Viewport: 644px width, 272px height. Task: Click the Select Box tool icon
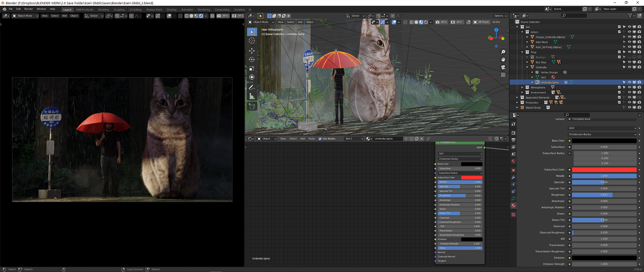[x=252, y=32]
